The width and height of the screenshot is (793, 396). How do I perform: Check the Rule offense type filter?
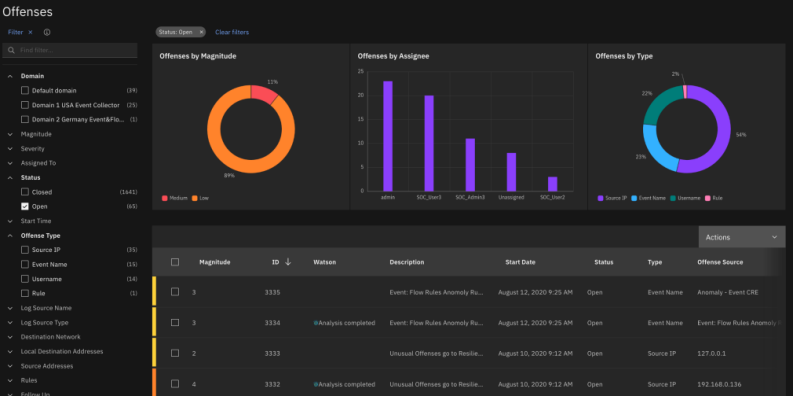[x=25, y=293]
